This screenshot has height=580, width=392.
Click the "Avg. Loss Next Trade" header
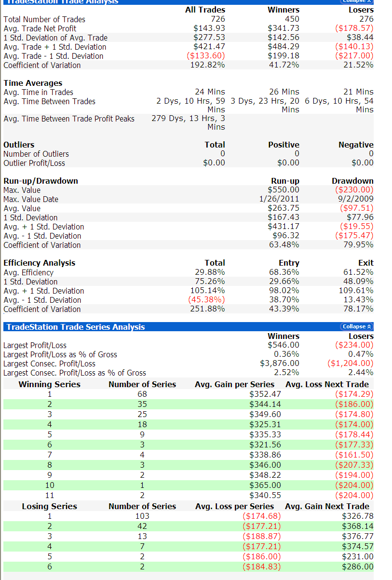click(x=327, y=384)
